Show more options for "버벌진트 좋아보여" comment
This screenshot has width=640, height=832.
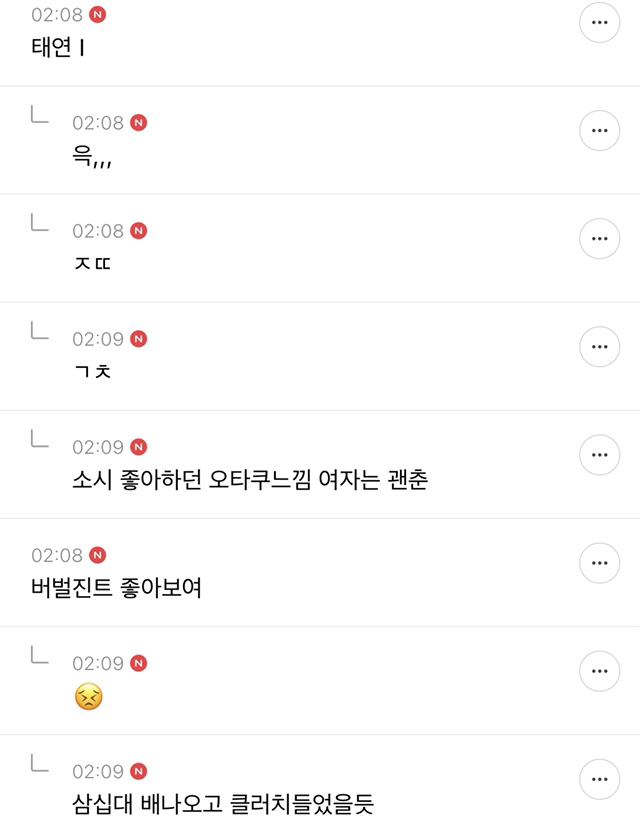tap(599, 563)
